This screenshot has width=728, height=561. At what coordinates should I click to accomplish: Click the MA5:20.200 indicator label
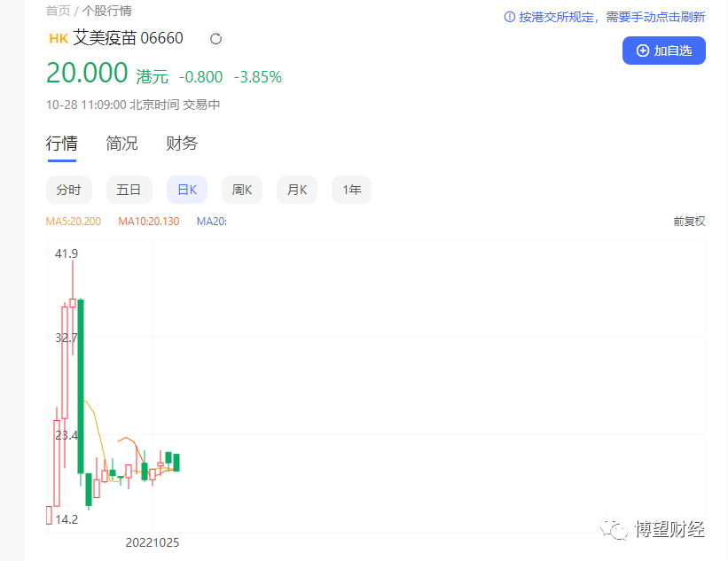point(74,222)
